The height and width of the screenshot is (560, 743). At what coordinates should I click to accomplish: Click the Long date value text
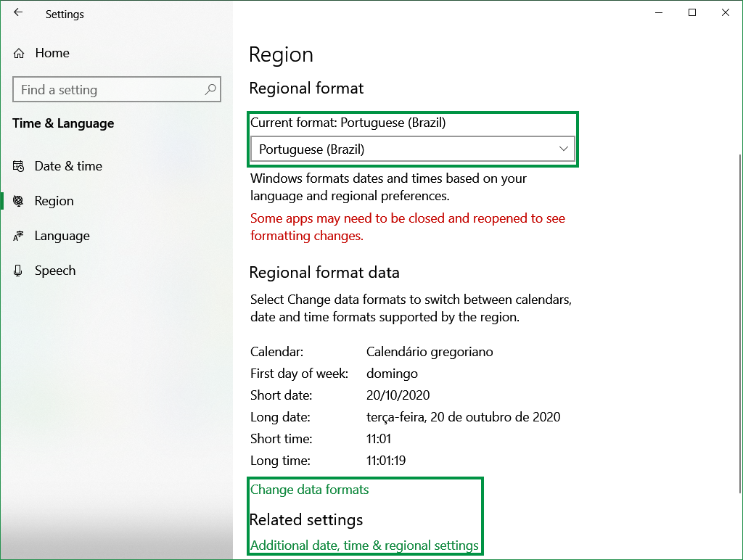[x=464, y=417]
